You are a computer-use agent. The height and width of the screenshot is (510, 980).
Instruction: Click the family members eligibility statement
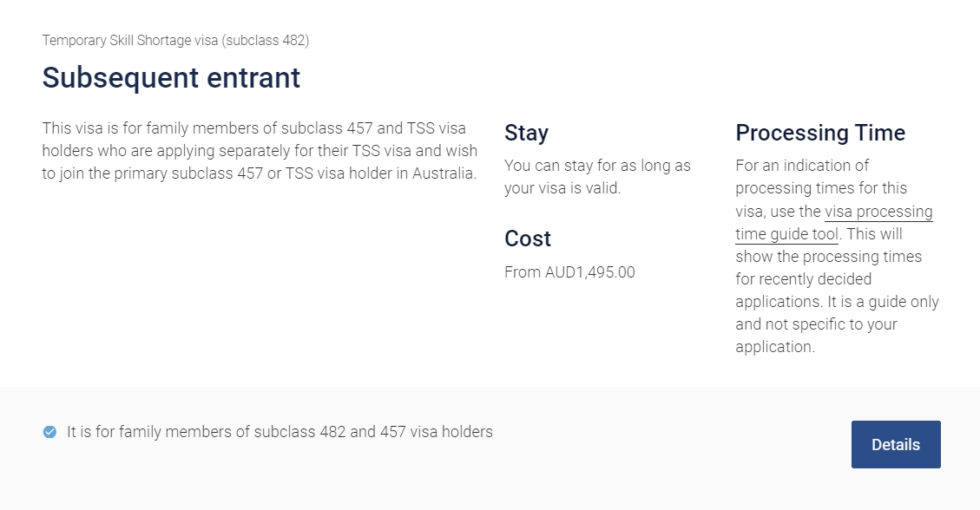tap(280, 431)
